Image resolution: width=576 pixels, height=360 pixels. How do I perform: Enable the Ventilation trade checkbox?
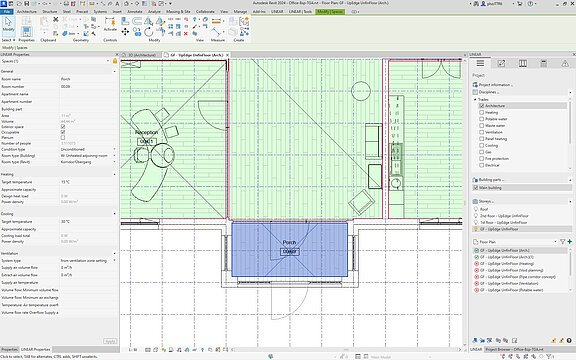coord(481,132)
